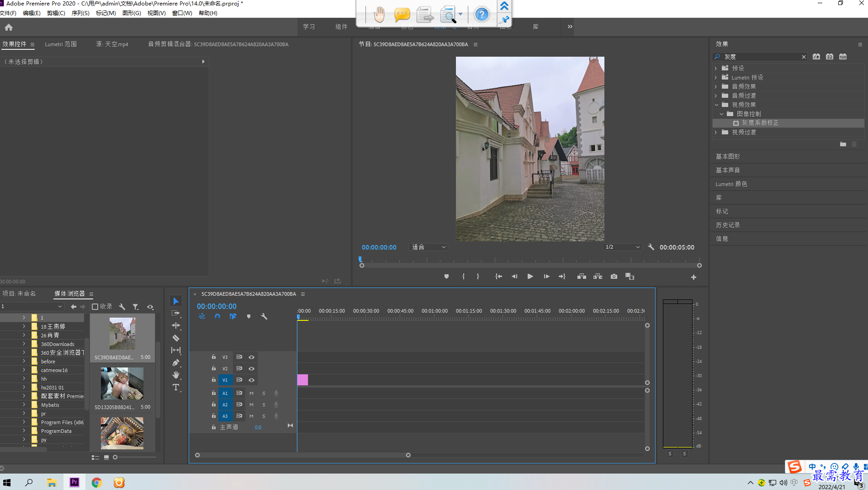Select the Selection tool arrow in toolbar

click(x=176, y=301)
